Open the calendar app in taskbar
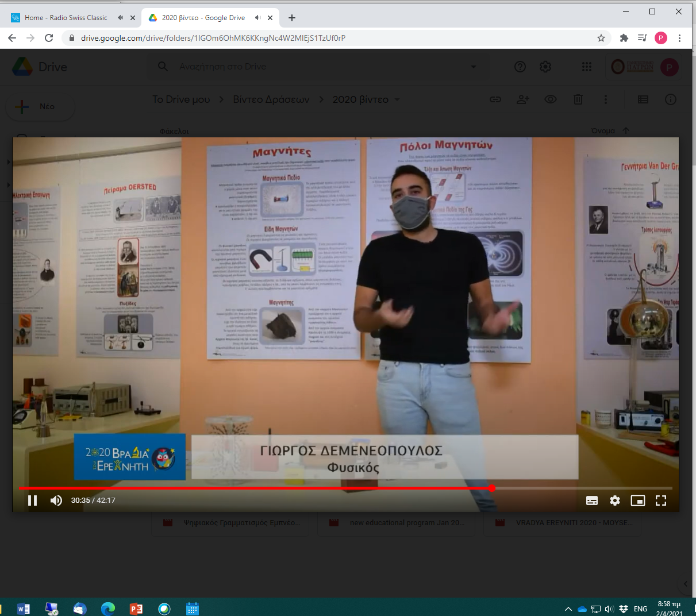696x616 pixels. (193, 608)
